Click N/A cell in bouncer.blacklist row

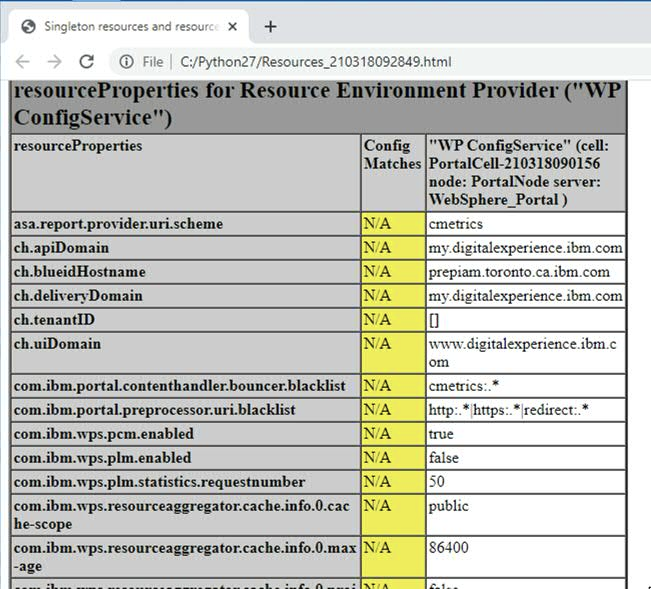click(x=393, y=386)
